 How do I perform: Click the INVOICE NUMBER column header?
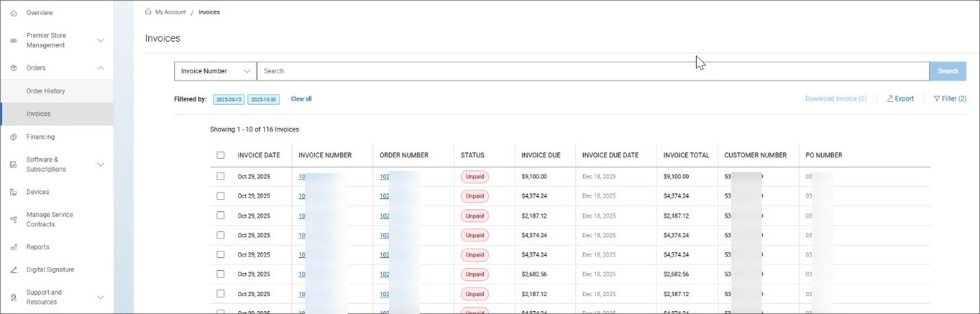coord(325,155)
